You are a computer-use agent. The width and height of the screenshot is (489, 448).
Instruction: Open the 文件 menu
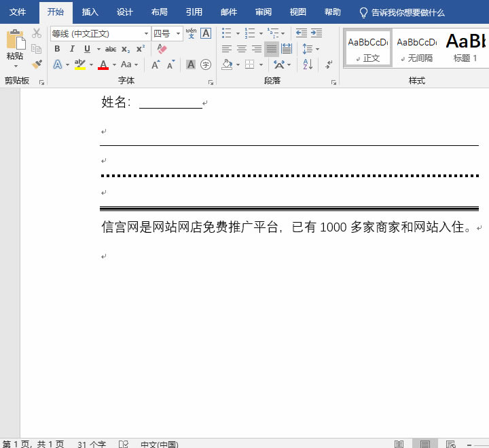pyautogui.click(x=18, y=12)
